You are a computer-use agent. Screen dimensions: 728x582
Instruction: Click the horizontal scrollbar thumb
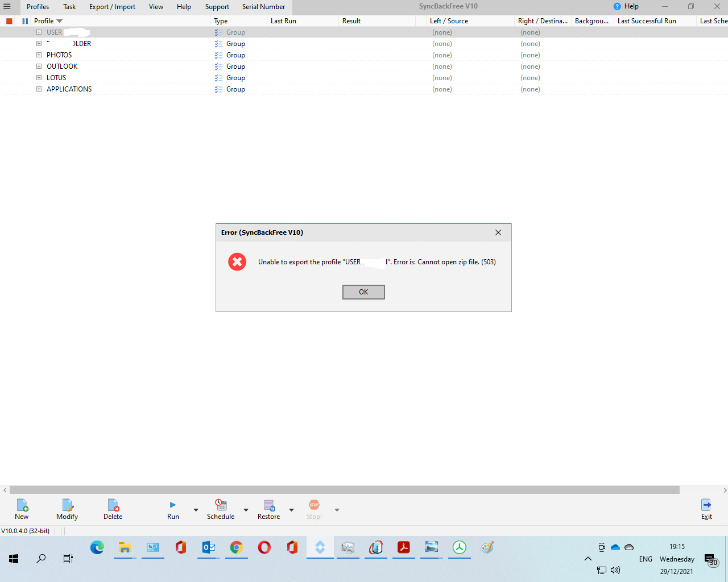click(x=345, y=490)
